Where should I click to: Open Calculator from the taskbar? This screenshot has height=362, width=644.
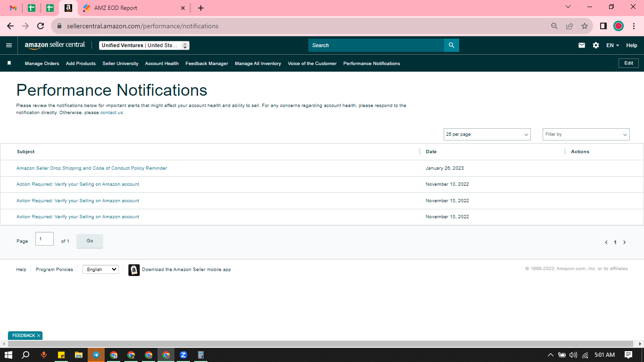200,355
